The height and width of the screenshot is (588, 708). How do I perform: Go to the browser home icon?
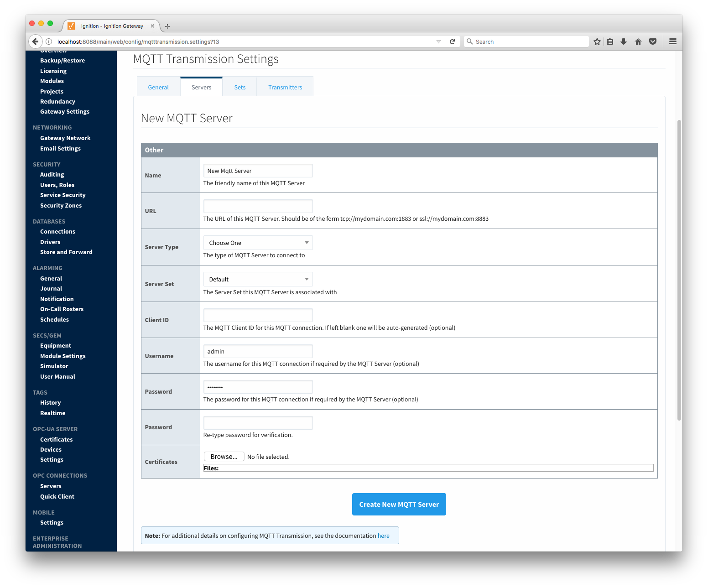click(x=638, y=42)
